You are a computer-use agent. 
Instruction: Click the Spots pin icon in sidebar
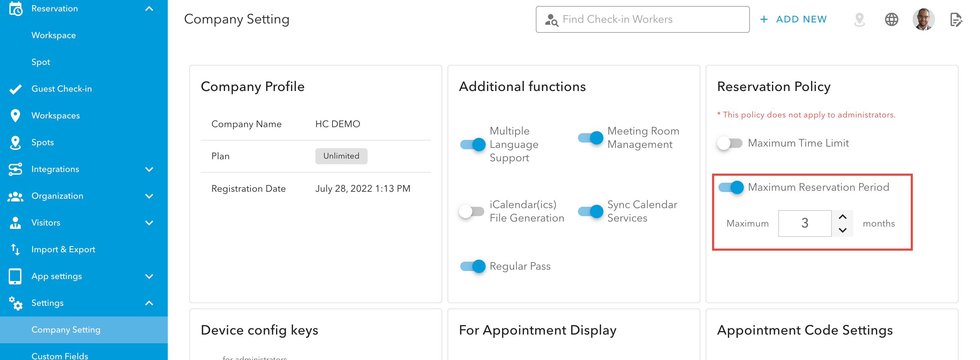(x=15, y=143)
